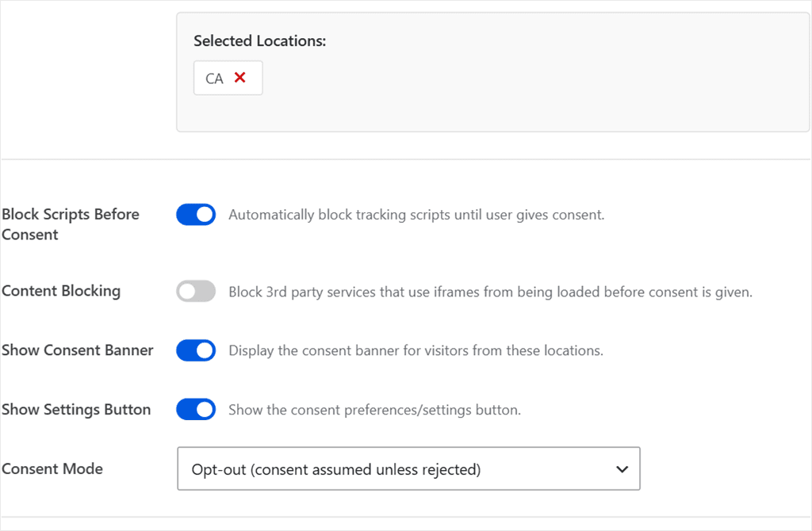Click the block 3rd party services description
Viewport: 812px width, 531px height.
pyautogui.click(x=490, y=292)
